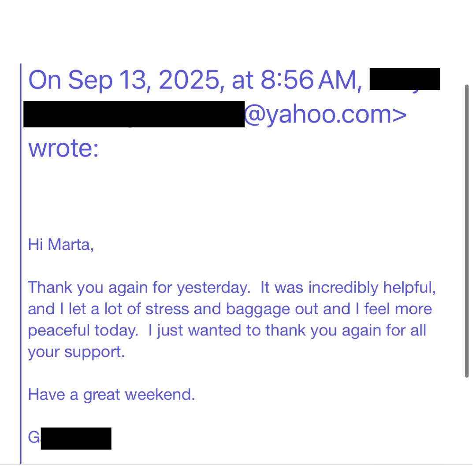The image size is (476, 476).
Task: Click the vertical quote bar on left edge
Action: [21, 264]
